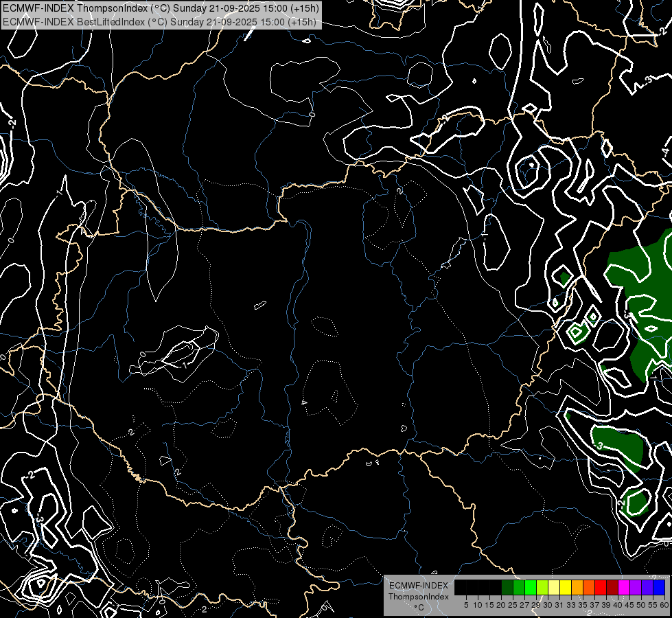Select the bright red 37–39 legend swatch
Screen dimensions: 672x618
pyautogui.click(x=601, y=587)
